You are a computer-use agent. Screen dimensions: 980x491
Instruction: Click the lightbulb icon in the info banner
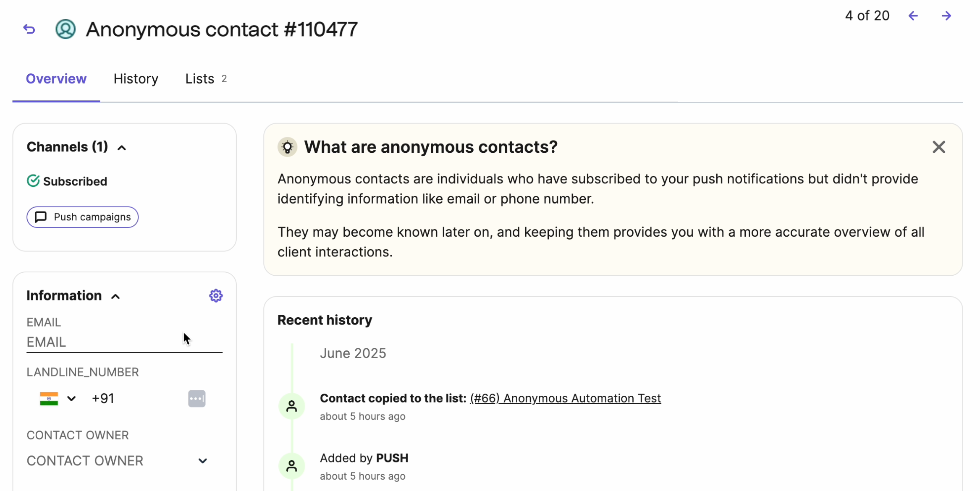click(x=287, y=146)
